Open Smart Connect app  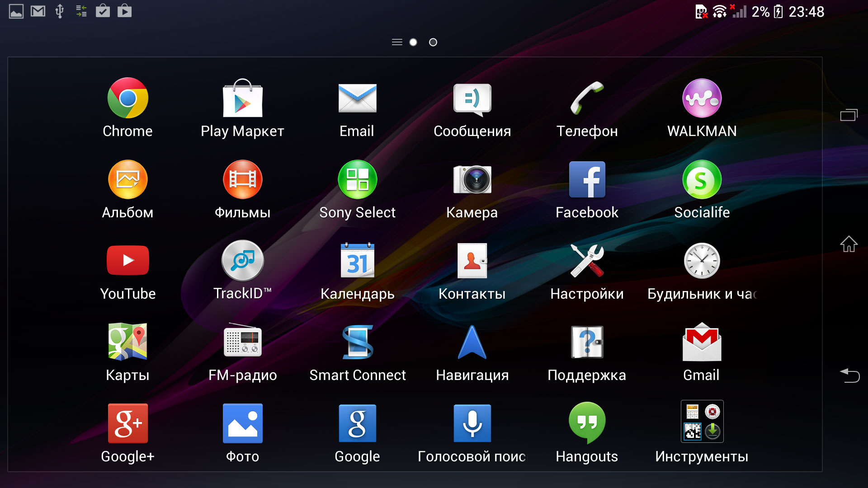357,352
